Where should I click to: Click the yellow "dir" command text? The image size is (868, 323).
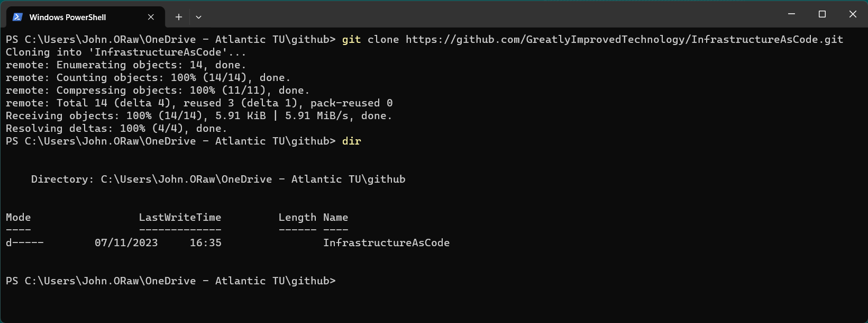[351, 141]
